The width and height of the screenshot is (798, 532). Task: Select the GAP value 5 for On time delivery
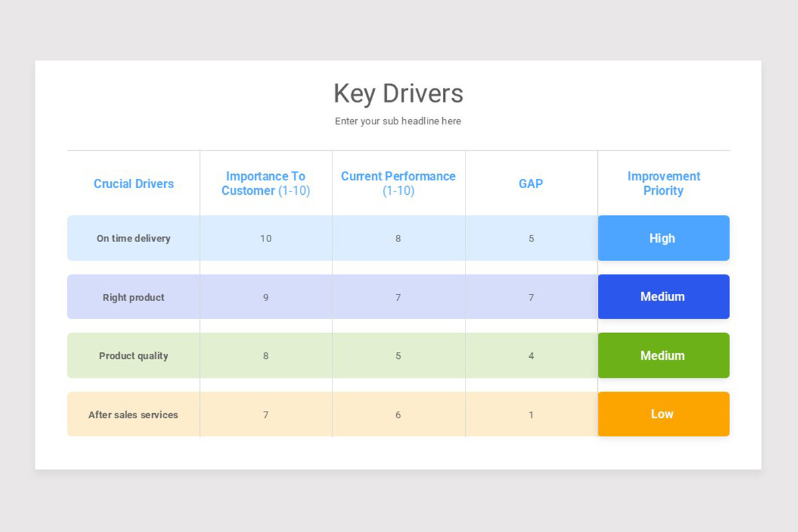(531, 238)
